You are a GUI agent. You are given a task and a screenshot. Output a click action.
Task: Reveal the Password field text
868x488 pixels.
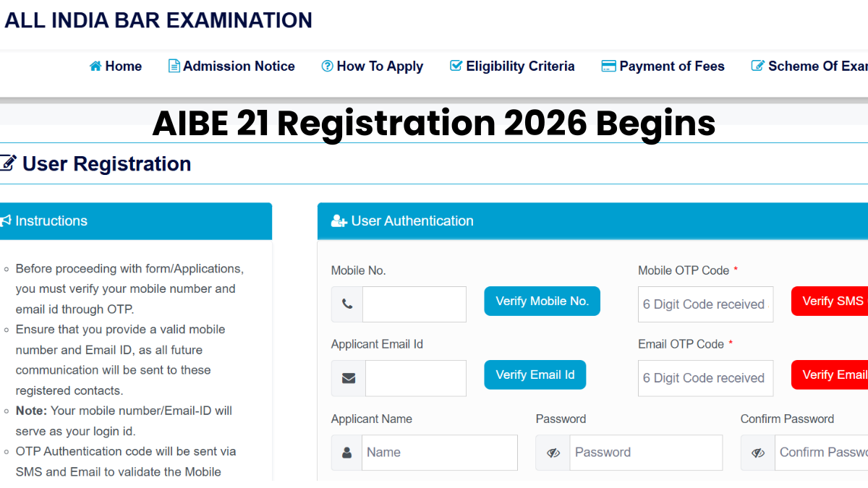[553, 452]
